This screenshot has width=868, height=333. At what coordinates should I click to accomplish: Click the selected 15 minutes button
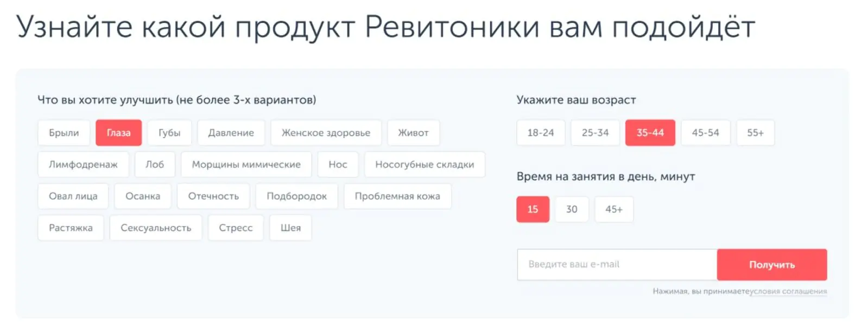[533, 209]
